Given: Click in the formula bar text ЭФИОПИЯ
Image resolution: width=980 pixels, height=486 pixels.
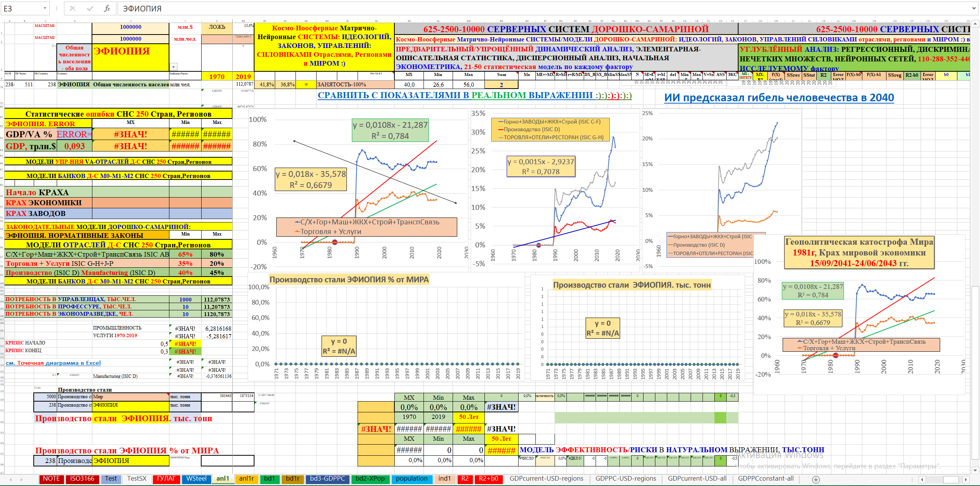Looking at the screenshot, I should (142, 8).
